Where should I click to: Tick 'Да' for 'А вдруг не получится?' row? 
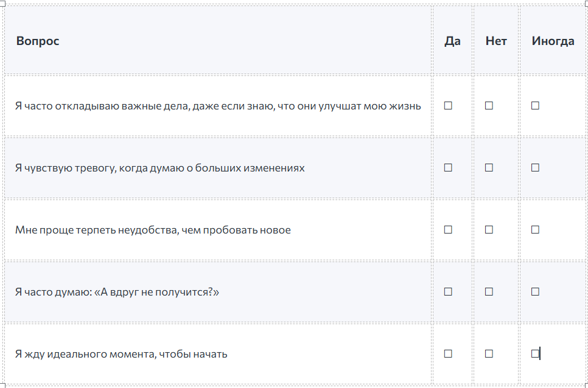[448, 292]
